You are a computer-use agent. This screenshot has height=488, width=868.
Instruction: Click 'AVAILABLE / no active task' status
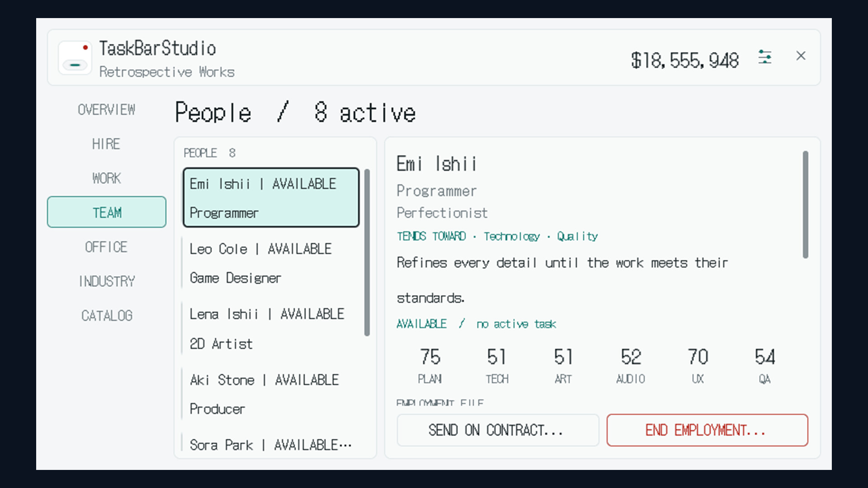476,324
